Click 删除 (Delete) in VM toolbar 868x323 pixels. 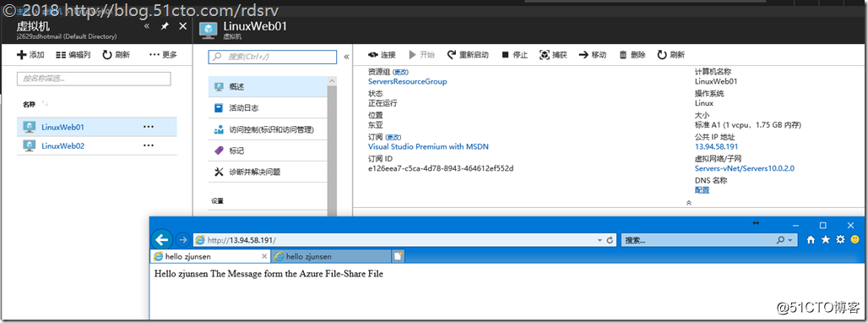(x=632, y=55)
